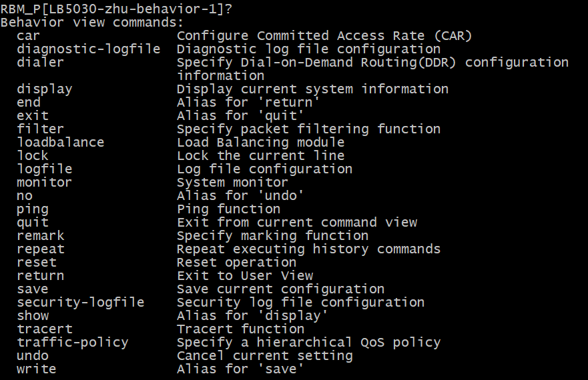Click on the 'tracert' command
The height and width of the screenshot is (380, 588).
[x=45, y=329]
